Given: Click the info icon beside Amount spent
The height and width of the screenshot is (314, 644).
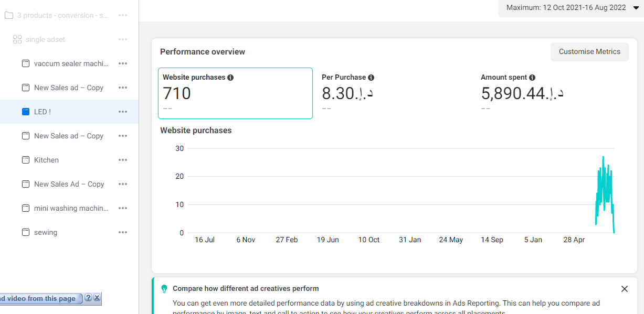Looking at the screenshot, I should 532,78.
